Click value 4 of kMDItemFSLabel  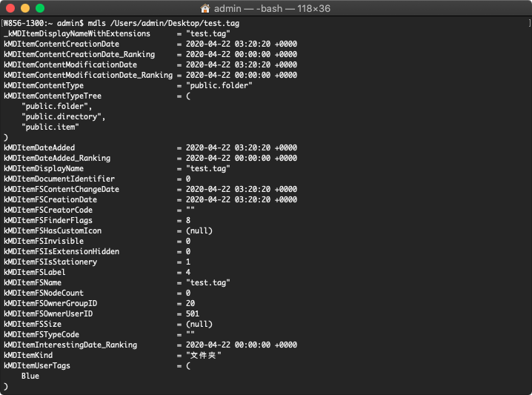coord(188,272)
